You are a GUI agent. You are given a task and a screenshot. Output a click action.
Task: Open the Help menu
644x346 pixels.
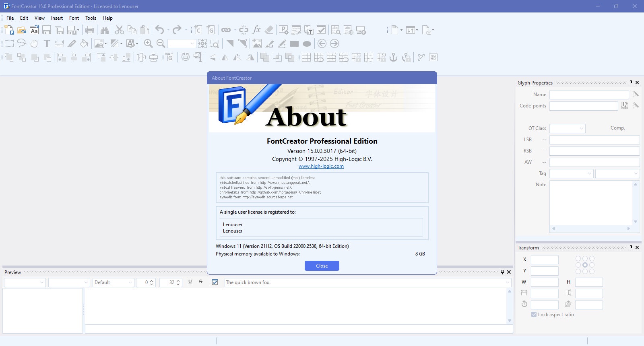tap(107, 18)
